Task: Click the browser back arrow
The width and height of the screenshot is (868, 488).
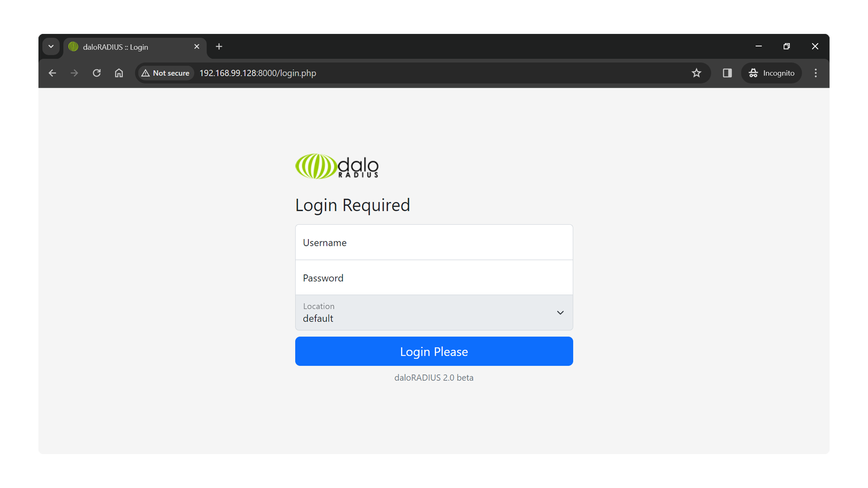Action: [52, 73]
